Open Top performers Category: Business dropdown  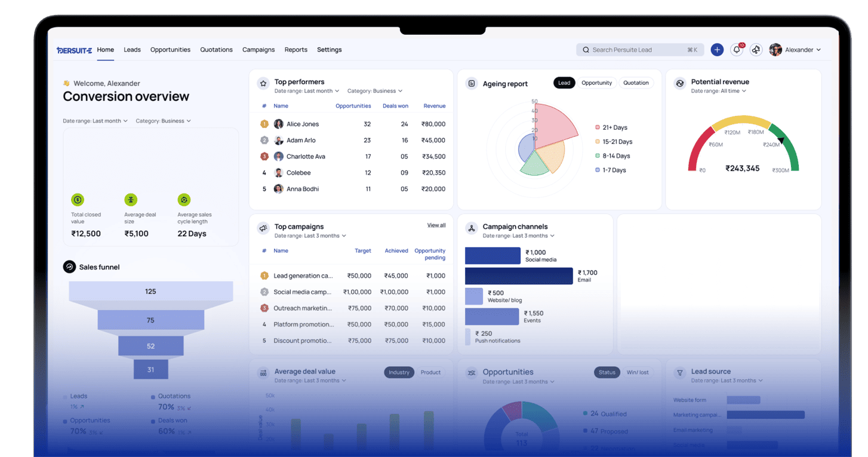(x=375, y=91)
